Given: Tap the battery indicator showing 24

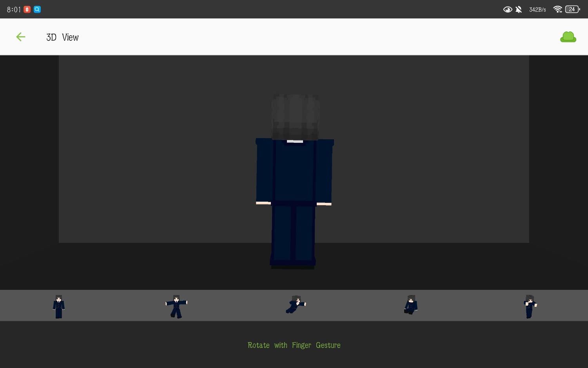Looking at the screenshot, I should [x=572, y=9].
